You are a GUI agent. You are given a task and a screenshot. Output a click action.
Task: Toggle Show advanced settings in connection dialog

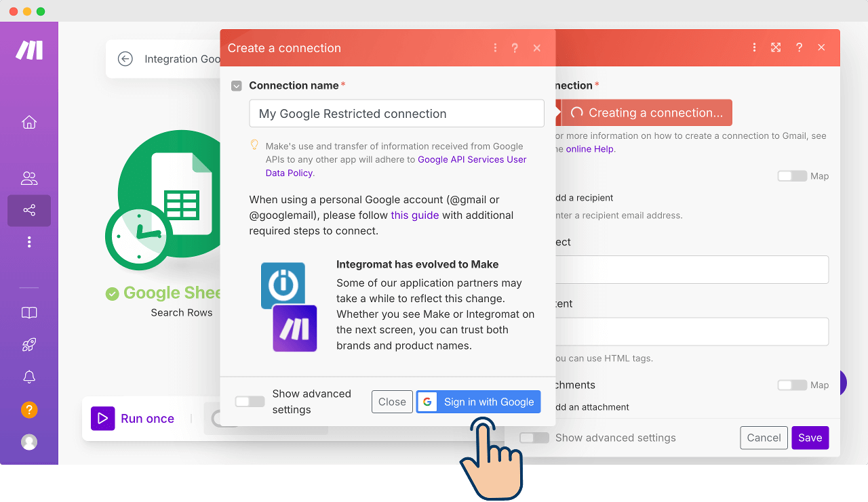(250, 402)
